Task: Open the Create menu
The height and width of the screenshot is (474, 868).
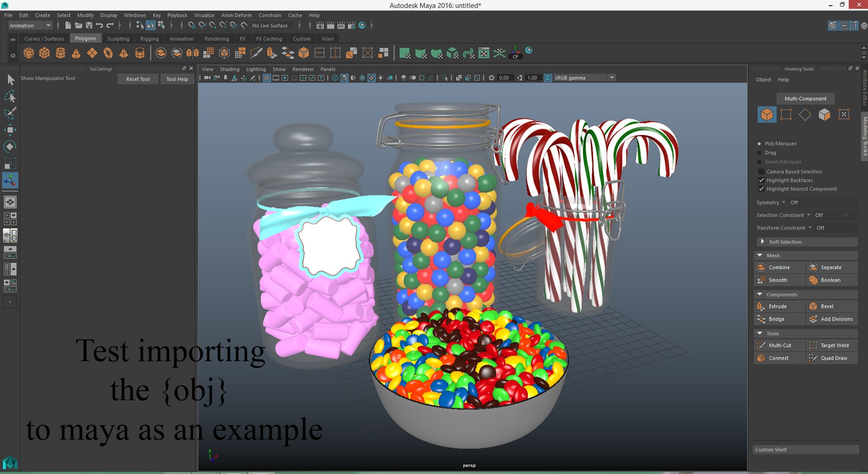Action: (42, 15)
